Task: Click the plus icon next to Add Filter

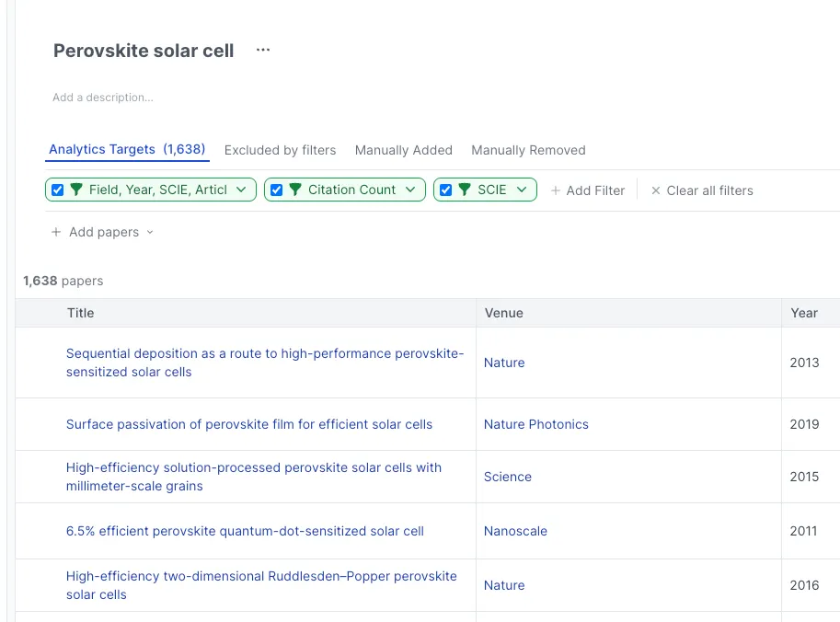Action: pyautogui.click(x=556, y=190)
